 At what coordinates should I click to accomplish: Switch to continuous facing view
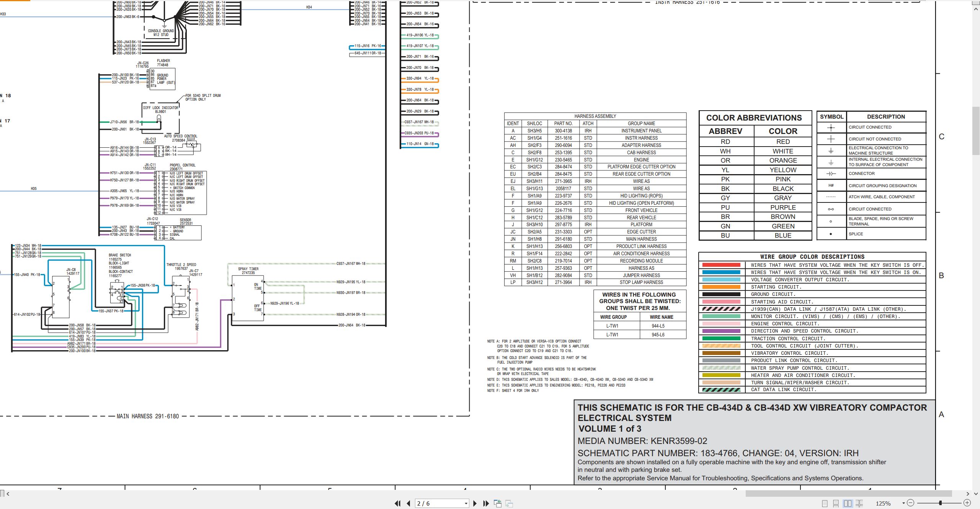tap(859, 503)
